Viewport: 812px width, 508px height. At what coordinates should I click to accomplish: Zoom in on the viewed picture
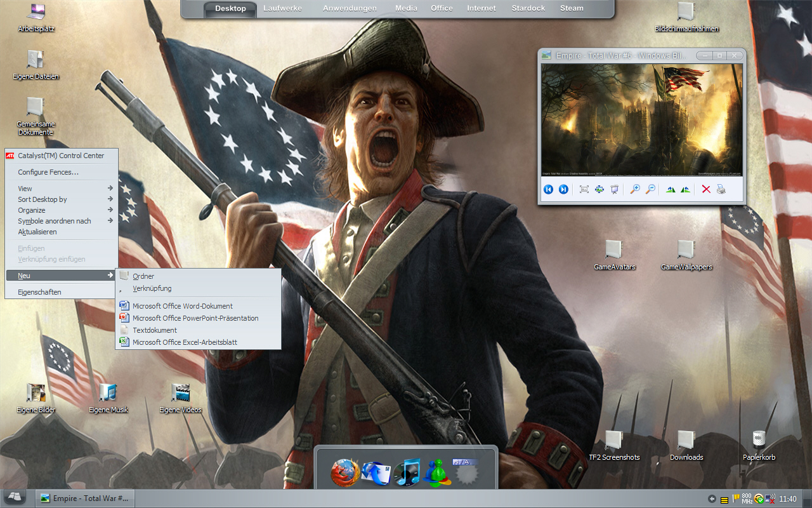click(x=634, y=189)
